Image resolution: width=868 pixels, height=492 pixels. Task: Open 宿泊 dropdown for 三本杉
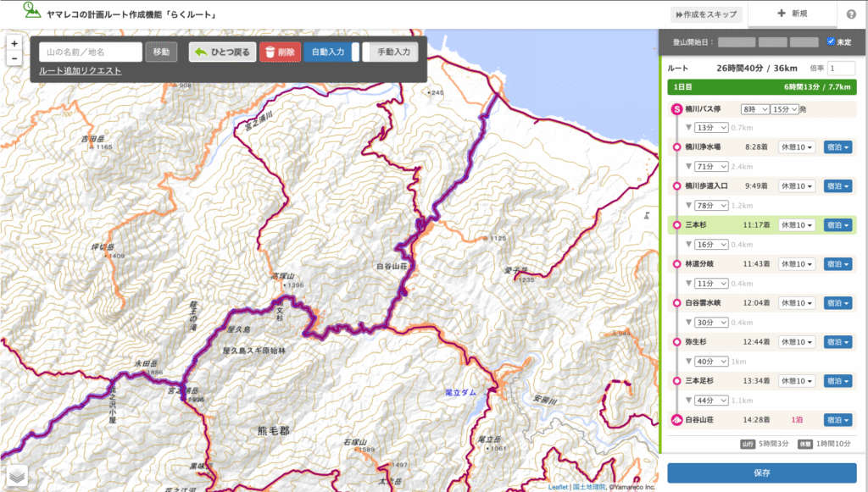[x=837, y=225]
